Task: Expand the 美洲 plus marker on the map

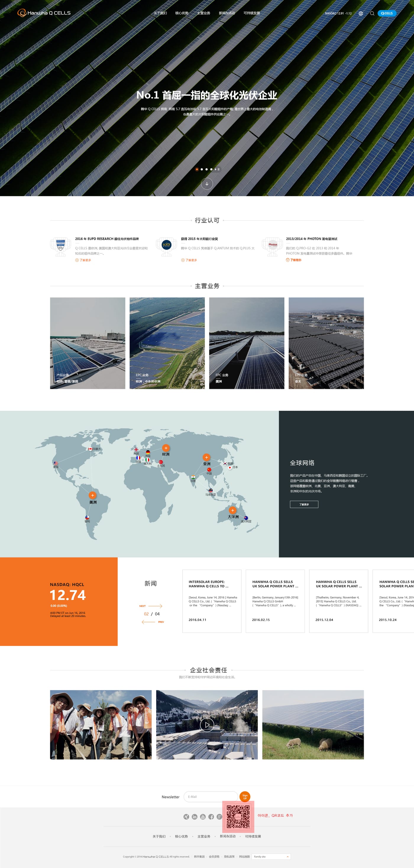Action: click(92, 495)
